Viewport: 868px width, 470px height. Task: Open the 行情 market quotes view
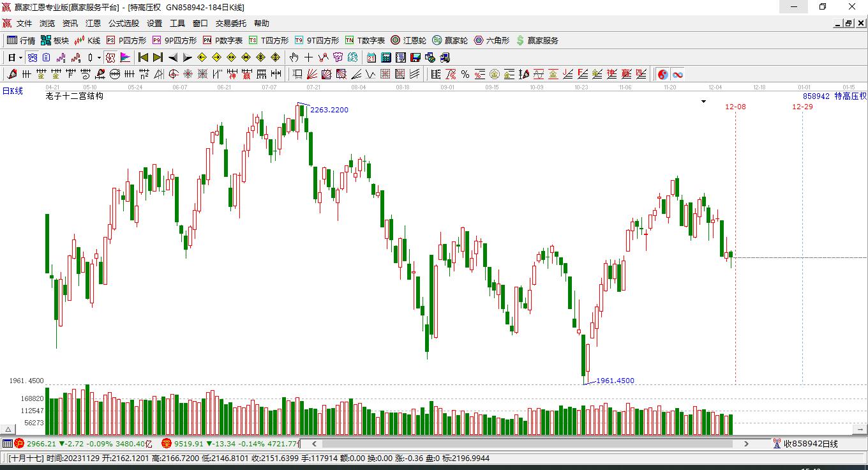point(21,40)
